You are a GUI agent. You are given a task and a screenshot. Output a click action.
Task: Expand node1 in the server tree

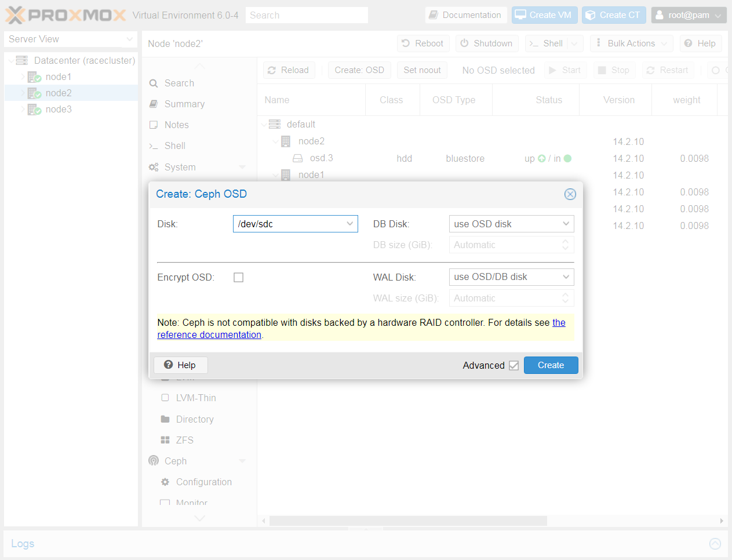coord(23,77)
